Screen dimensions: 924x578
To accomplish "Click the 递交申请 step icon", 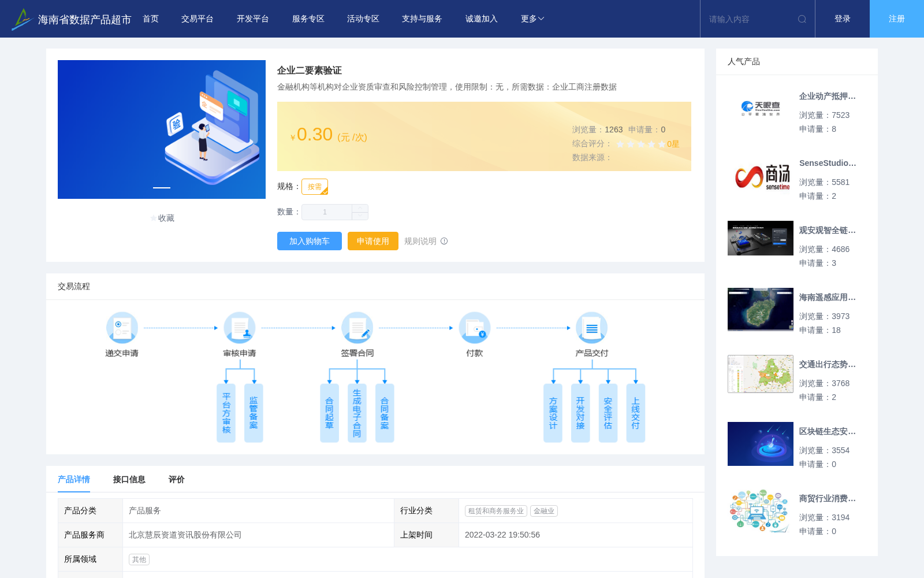I will click(122, 328).
